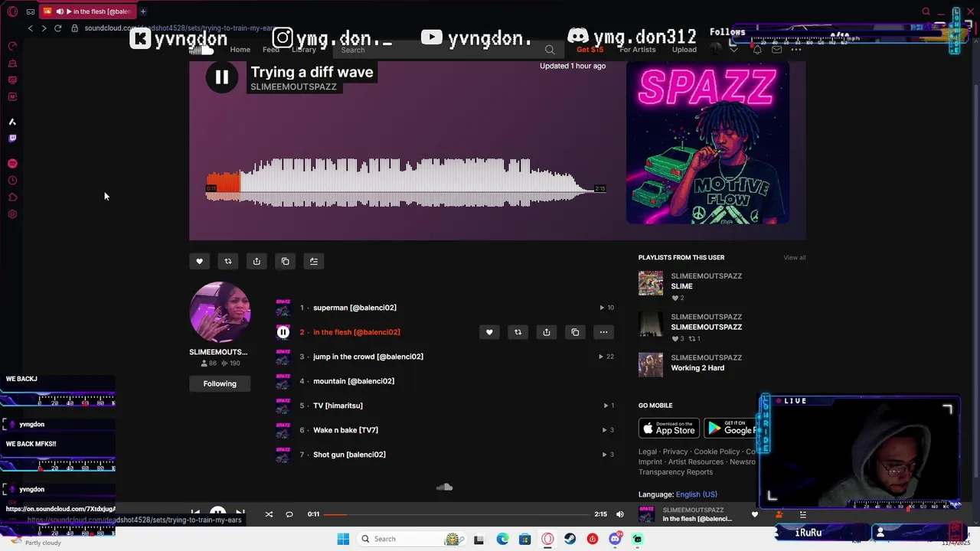
Task: Open the Upload page
Action: (x=684, y=50)
